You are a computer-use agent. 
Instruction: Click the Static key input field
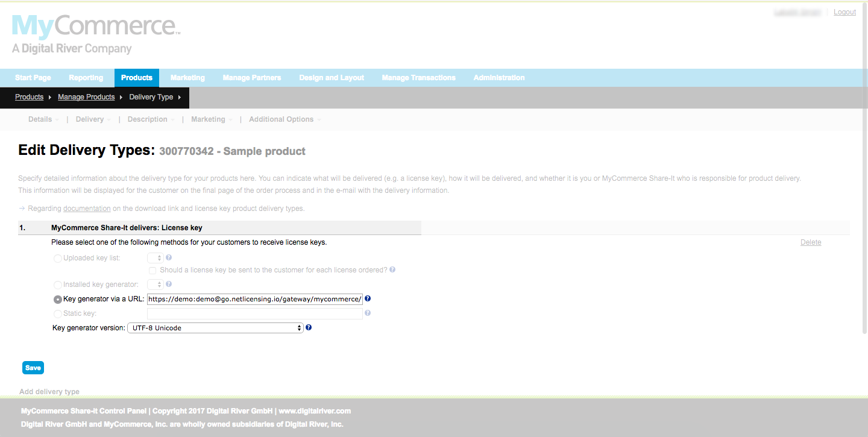255,313
